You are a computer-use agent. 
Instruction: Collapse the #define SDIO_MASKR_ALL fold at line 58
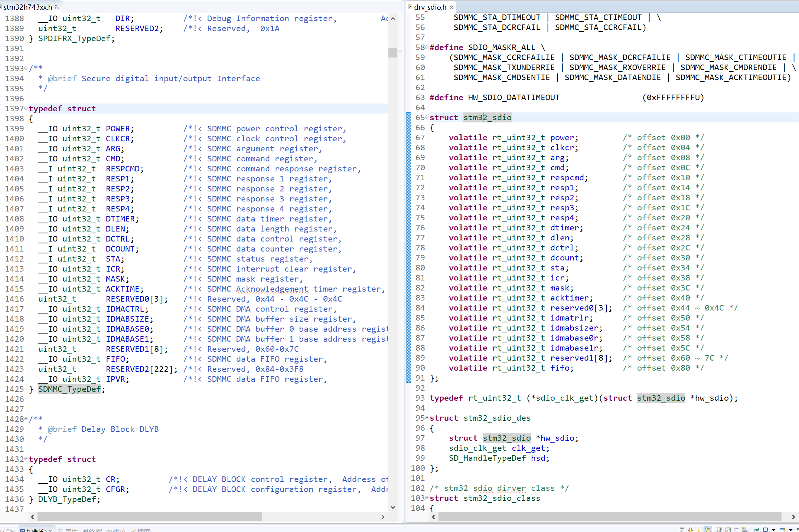(x=427, y=47)
